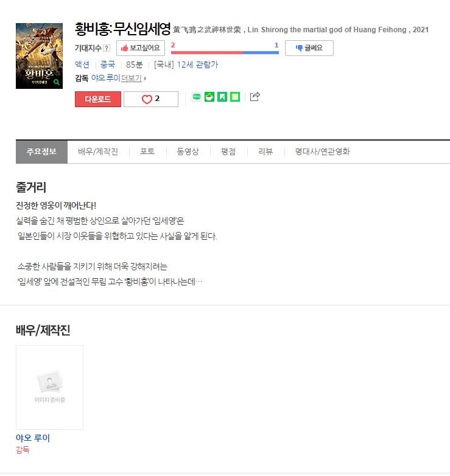This screenshot has width=450, height=476.
Task: Open the 배우/제작진 tab
Action: point(98,152)
